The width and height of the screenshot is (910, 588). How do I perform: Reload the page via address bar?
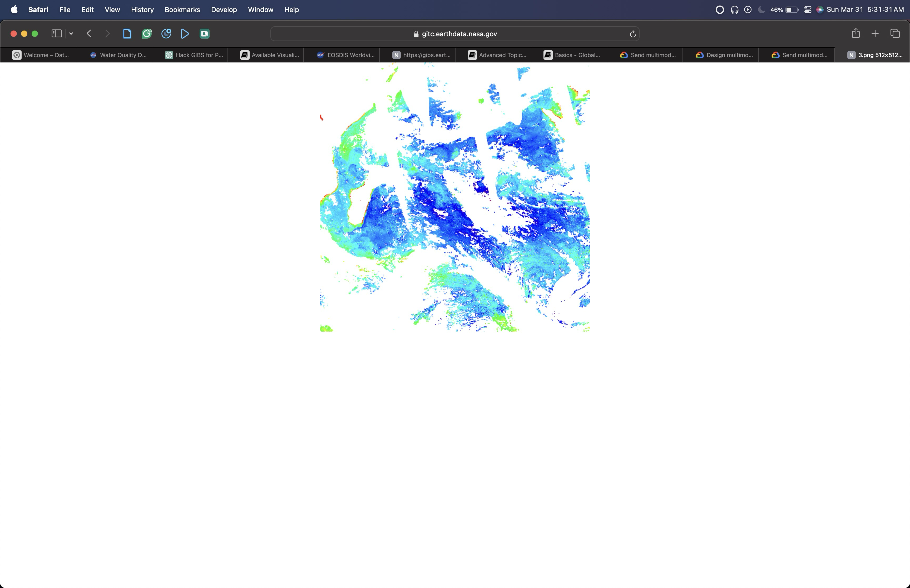(x=632, y=34)
